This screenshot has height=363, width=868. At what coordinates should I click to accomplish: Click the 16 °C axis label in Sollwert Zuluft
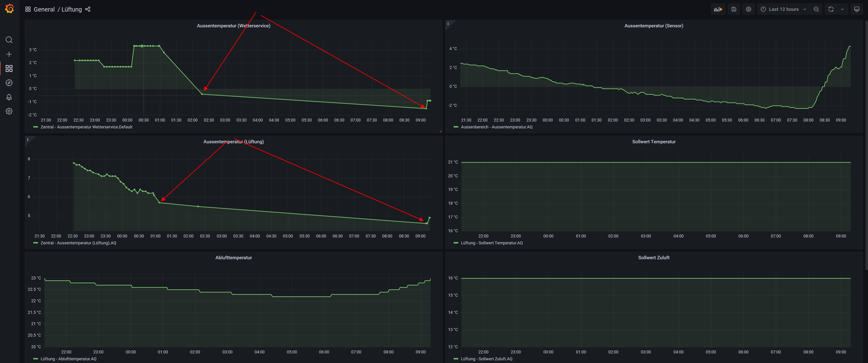[453, 278]
